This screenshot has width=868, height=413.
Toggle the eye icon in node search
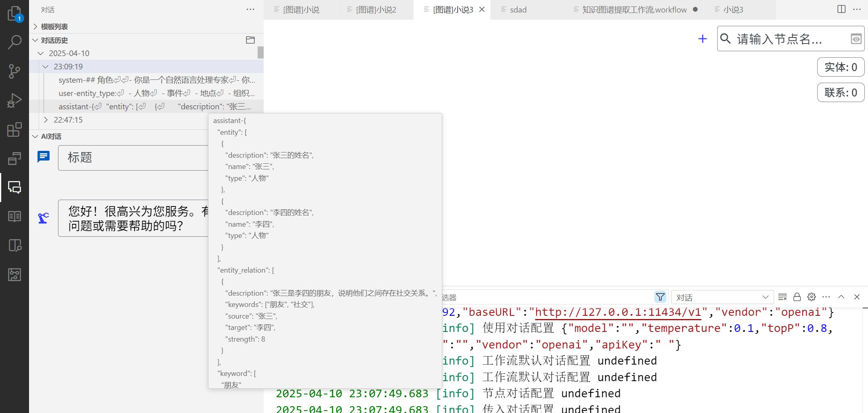[x=856, y=39]
